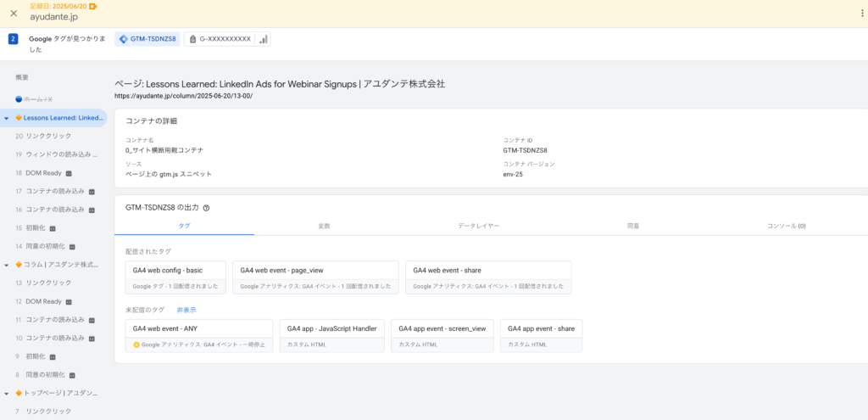
Task: Select event 17 コンテナの読み込み
Action: 53,192
